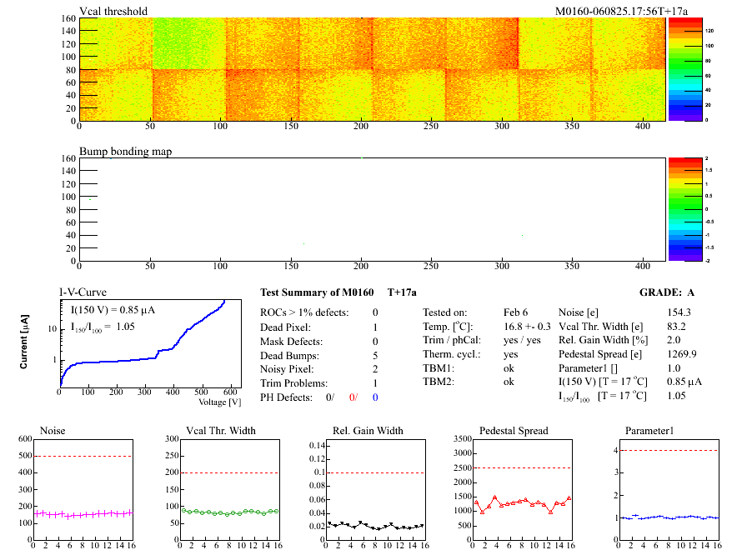Select the "Dead Bumps:" summary row
The width and height of the screenshot is (747, 560).
[286, 355]
